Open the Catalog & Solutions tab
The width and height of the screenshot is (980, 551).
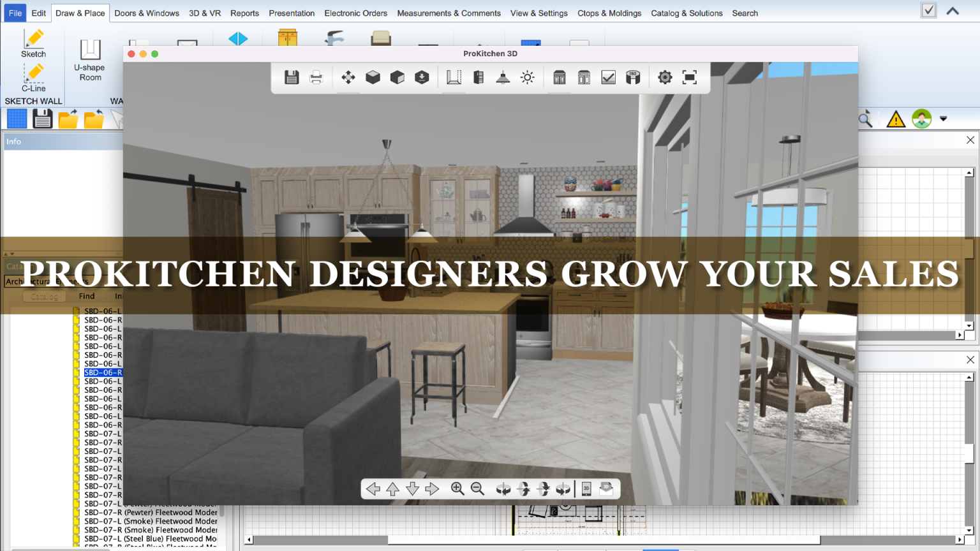point(687,13)
